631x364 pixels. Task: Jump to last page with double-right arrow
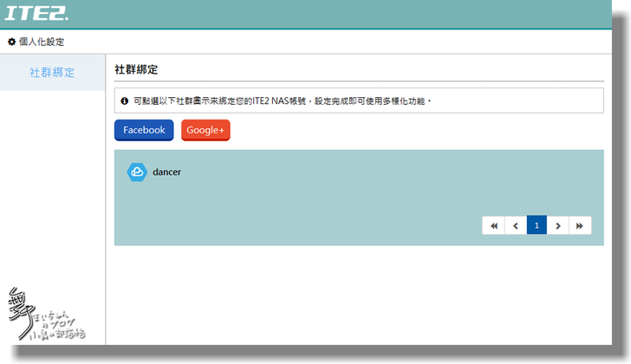[x=580, y=225]
